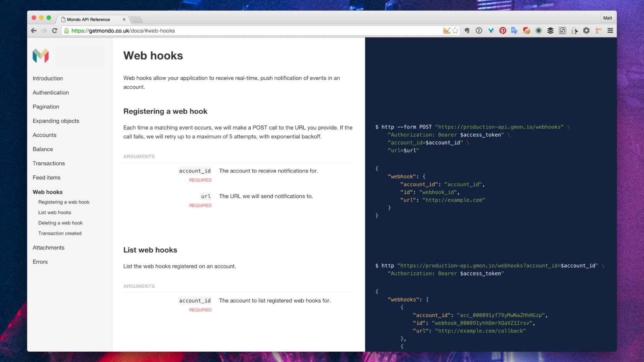The height and width of the screenshot is (362, 644).
Task: Open the Transaction created subsection
Action: pyautogui.click(x=60, y=233)
